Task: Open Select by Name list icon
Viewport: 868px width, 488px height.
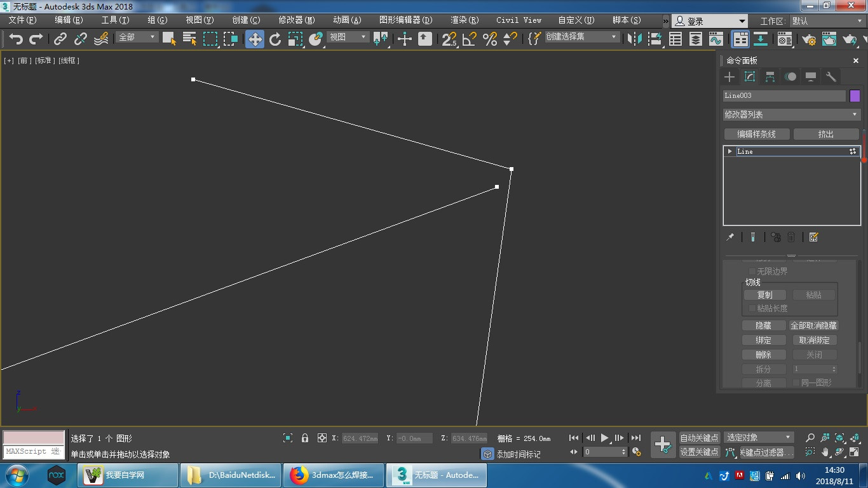Action: (189, 39)
